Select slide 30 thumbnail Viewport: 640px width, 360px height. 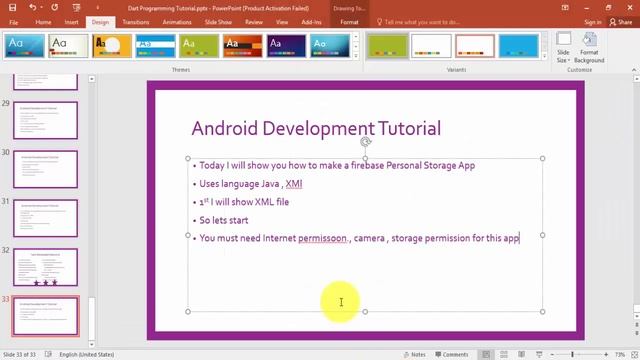coord(45,169)
